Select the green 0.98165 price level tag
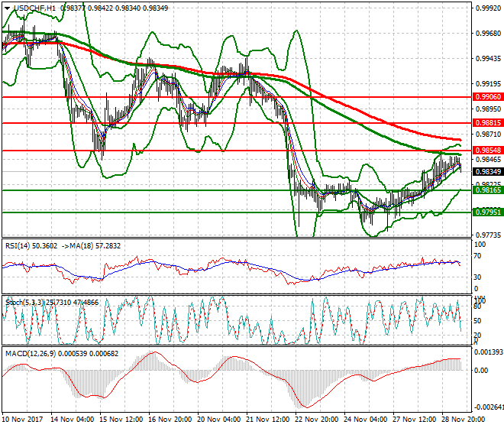The height and width of the screenshot is (428, 504). (x=486, y=190)
